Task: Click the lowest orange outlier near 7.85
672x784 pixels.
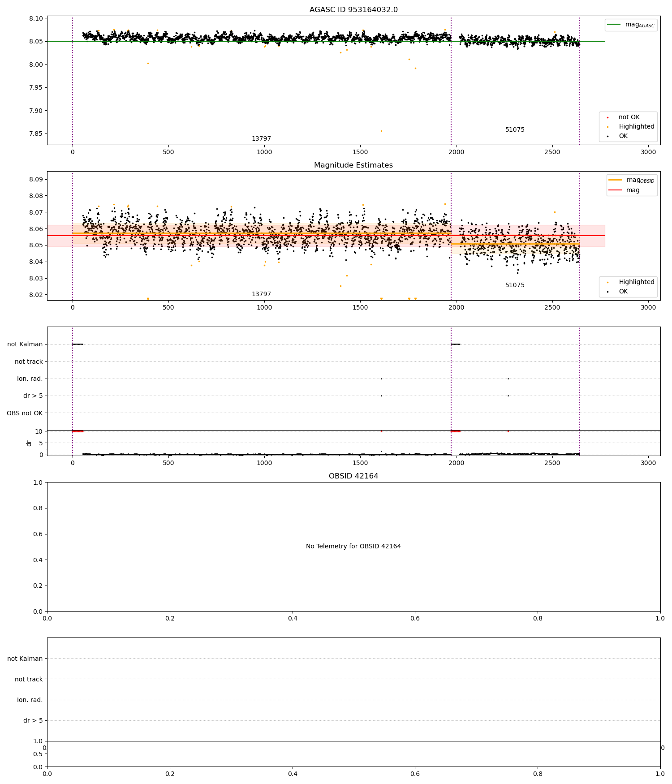Action: click(381, 131)
